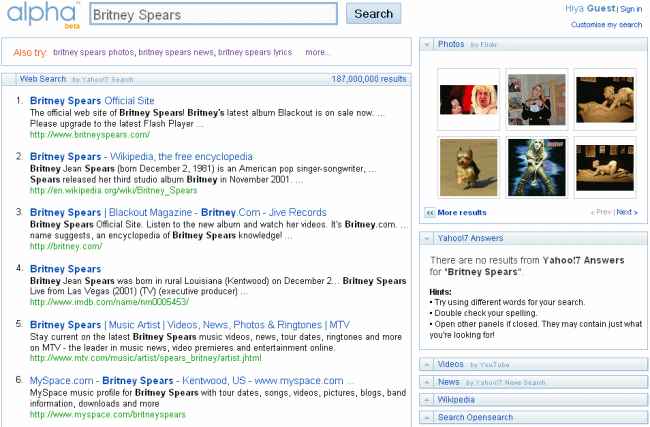
Task: Expand the News by Yahoo!7 panel
Action: [x=427, y=382]
